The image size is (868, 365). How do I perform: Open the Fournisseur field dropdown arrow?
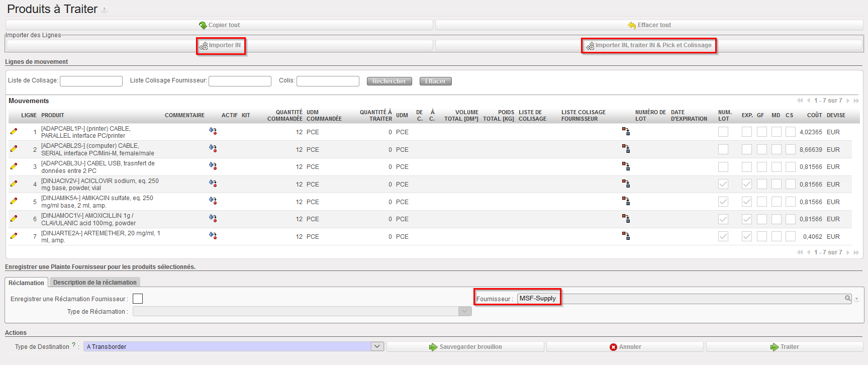[x=856, y=299]
